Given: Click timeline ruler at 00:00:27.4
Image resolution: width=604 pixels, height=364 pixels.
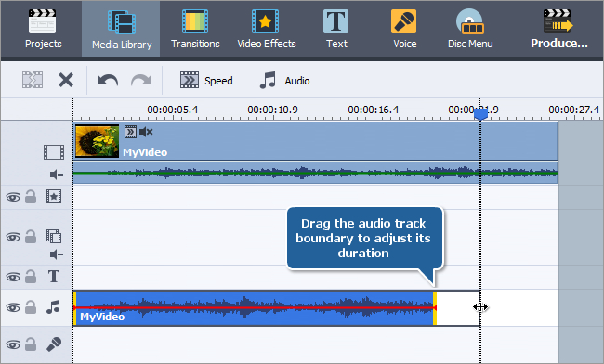Looking at the screenshot, I should tap(574, 110).
